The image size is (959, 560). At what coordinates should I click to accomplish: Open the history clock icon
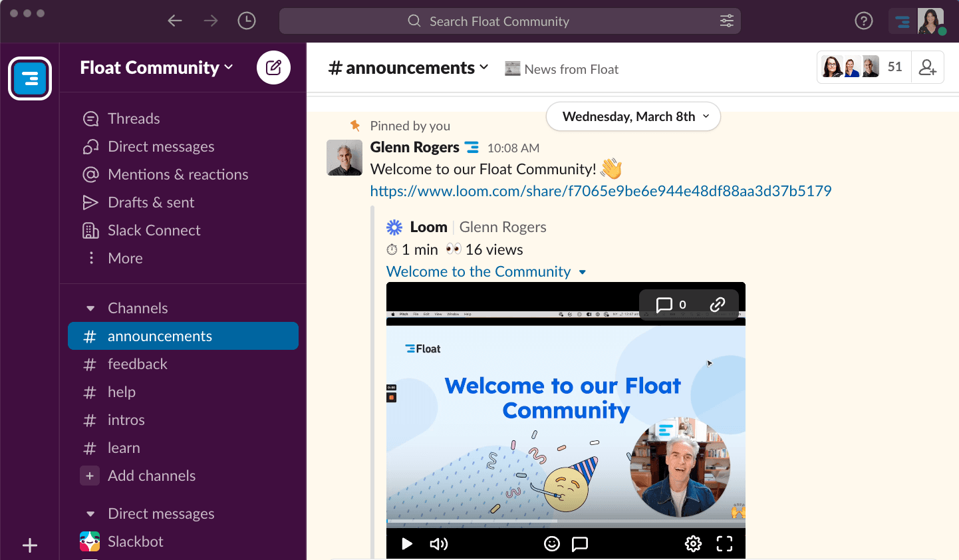[247, 21]
